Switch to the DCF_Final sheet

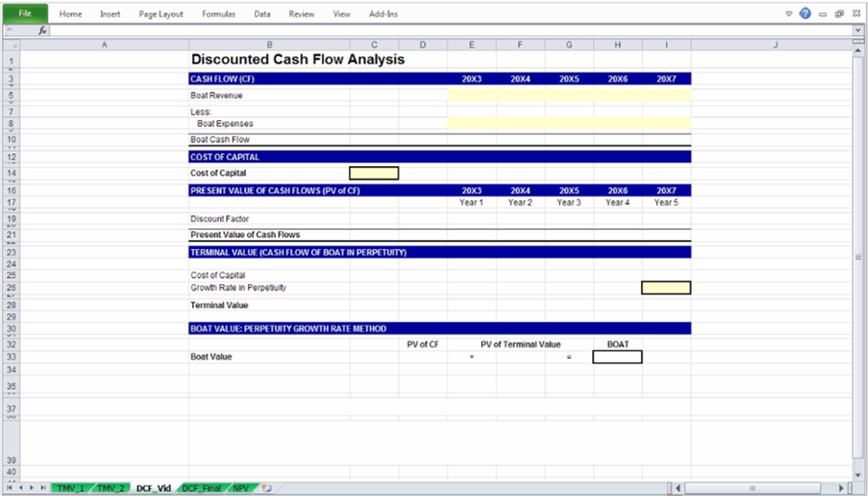(202, 488)
